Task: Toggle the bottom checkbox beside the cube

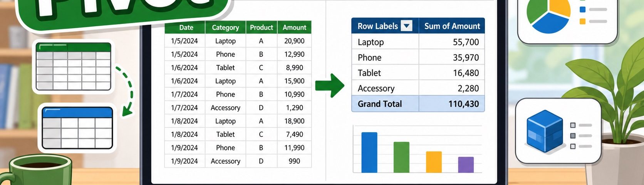Action: [x=573, y=146]
